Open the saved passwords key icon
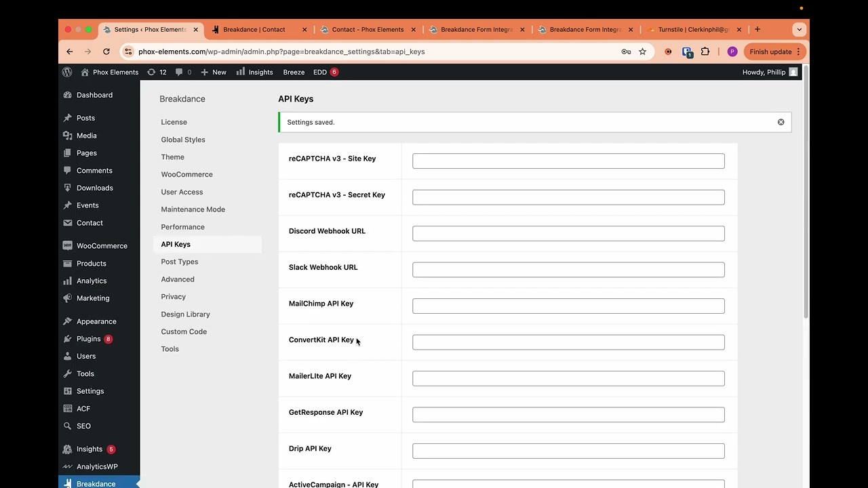The height and width of the screenshot is (488, 868). (626, 52)
